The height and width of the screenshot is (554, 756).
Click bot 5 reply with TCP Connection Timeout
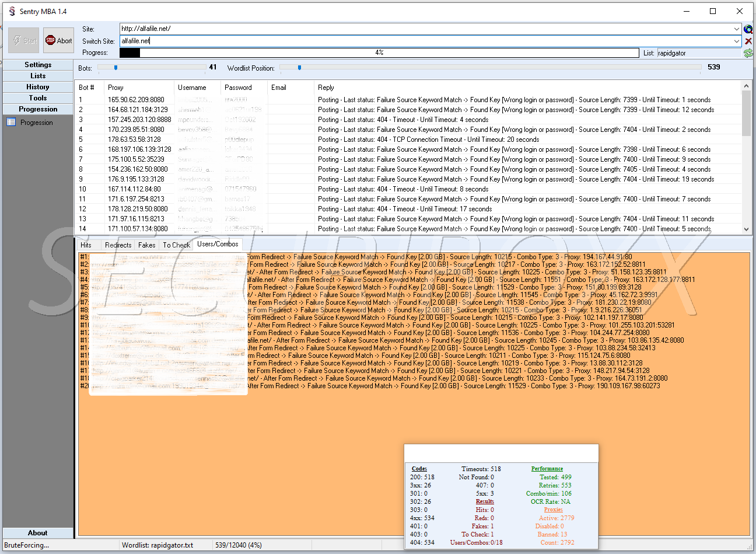coord(428,140)
